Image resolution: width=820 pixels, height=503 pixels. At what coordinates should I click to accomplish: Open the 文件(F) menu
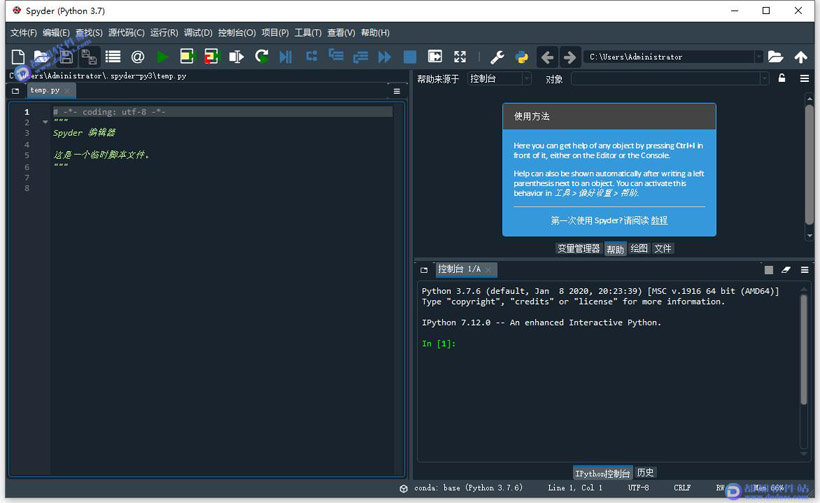[x=24, y=32]
